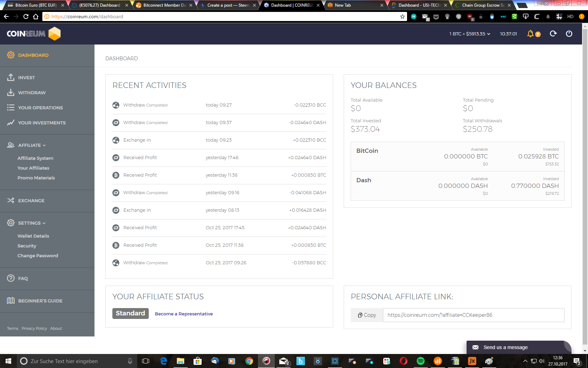Collapse the Settings sidebar section
588x368 pixels.
click(x=31, y=223)
